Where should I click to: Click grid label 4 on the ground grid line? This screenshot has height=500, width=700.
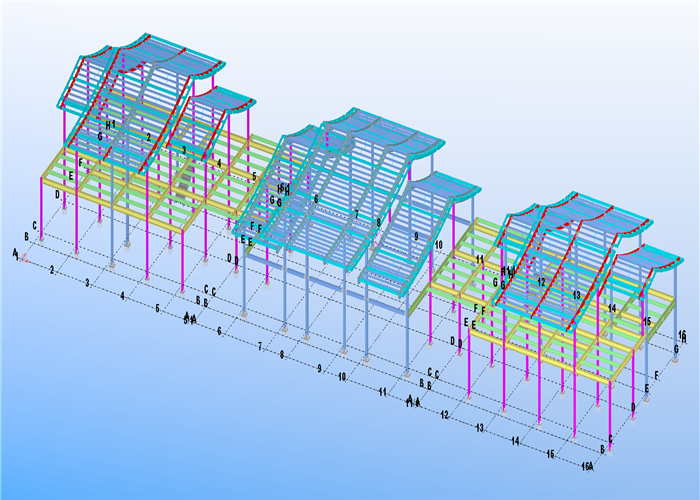tap(122, 296)
